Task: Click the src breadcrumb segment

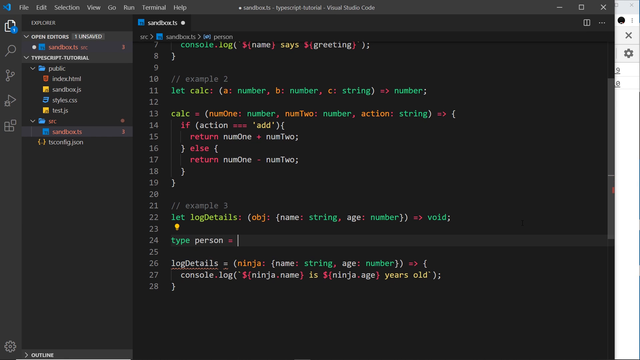Action: (x=144, y=37)
